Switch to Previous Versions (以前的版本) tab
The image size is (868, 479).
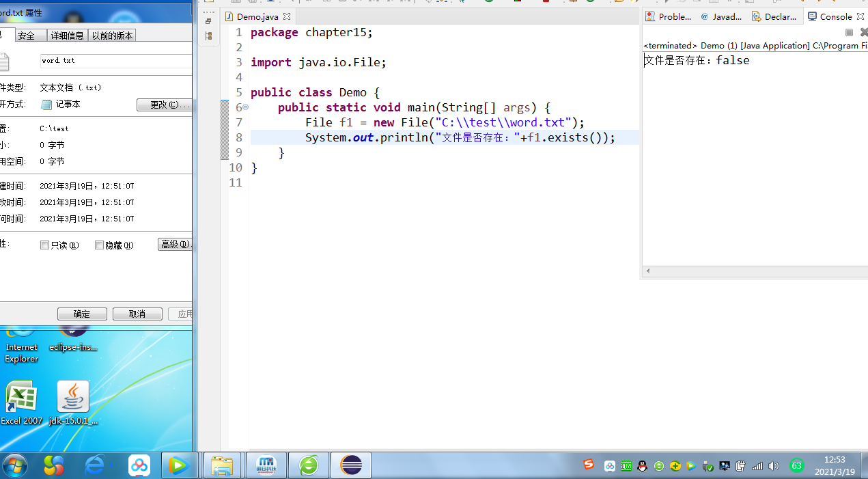[112, 36]
